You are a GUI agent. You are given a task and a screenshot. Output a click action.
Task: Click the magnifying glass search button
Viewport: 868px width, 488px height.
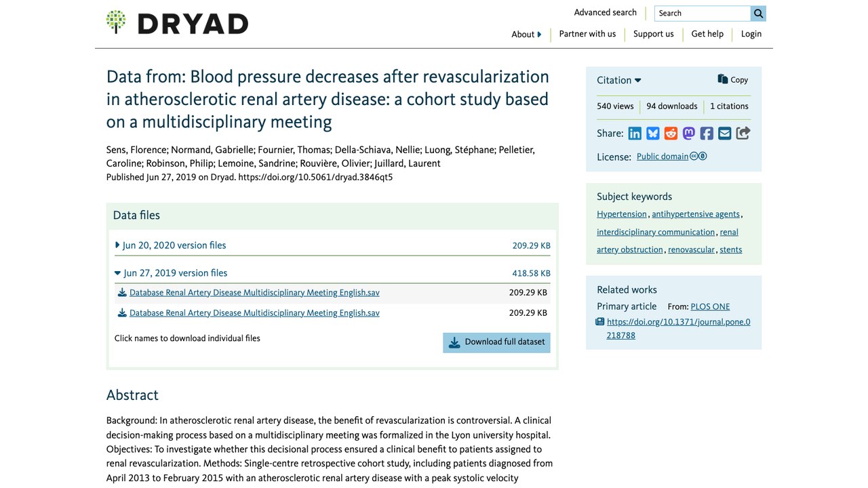pyautogui.click(x=758, y=13)
